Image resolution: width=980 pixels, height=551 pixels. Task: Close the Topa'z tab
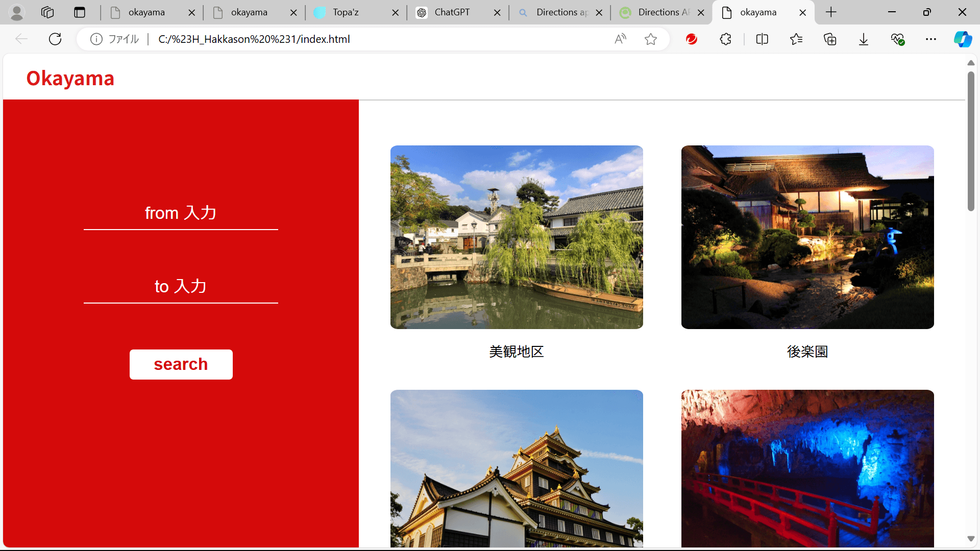(396, 13)
